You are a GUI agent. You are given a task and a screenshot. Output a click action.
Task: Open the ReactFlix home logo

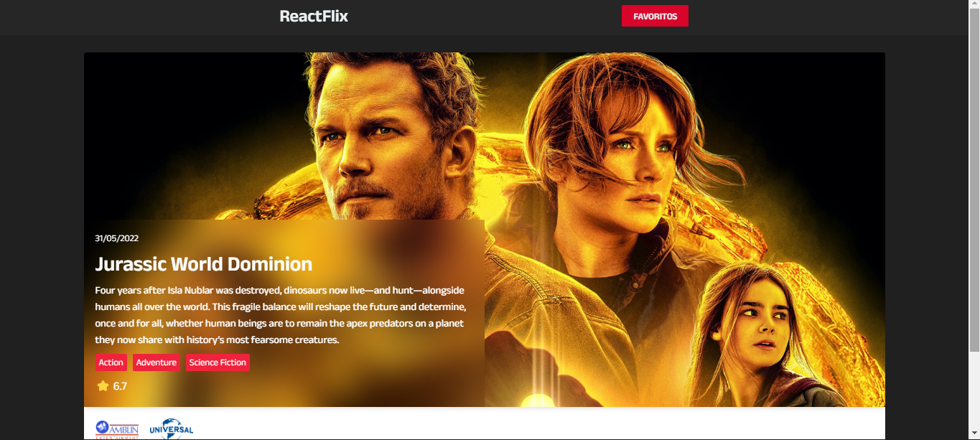tap(314, 16)
